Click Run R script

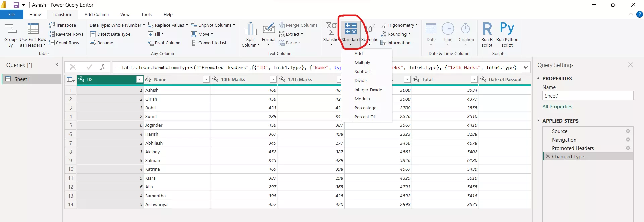point(487,35)
